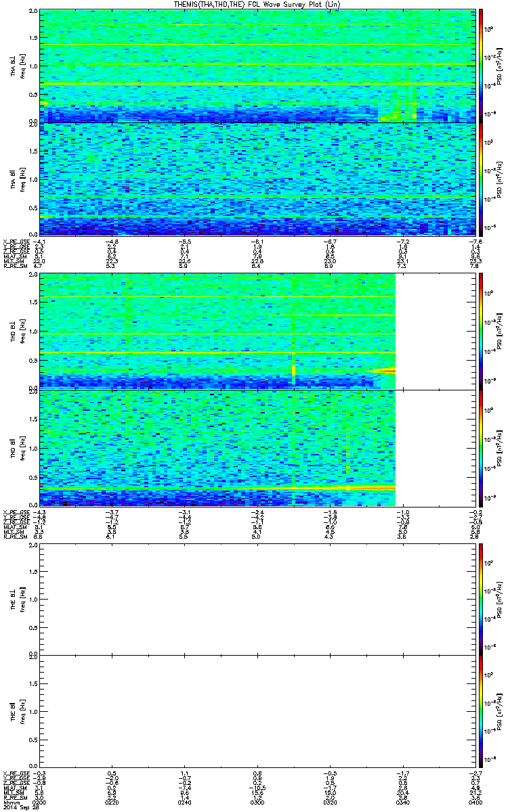508x812 pixels.
Task: Click the 0300 time tick label
Action: tap(257, 803)
